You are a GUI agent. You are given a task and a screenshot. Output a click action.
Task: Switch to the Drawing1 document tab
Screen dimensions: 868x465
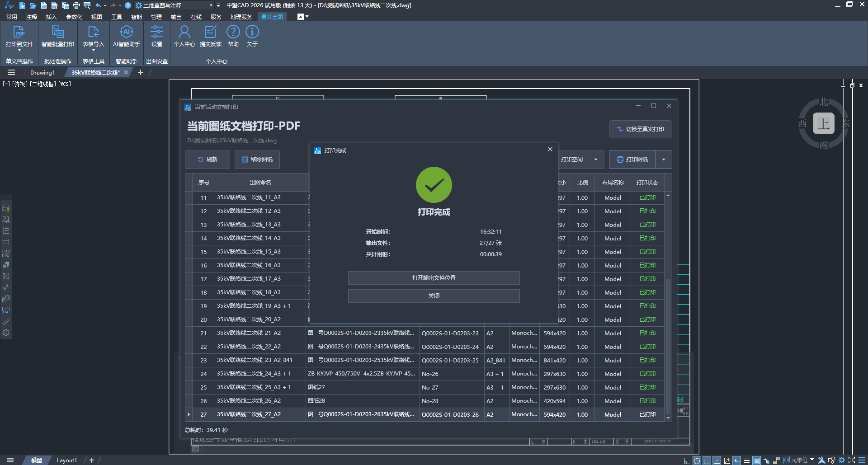pos(42,73)
